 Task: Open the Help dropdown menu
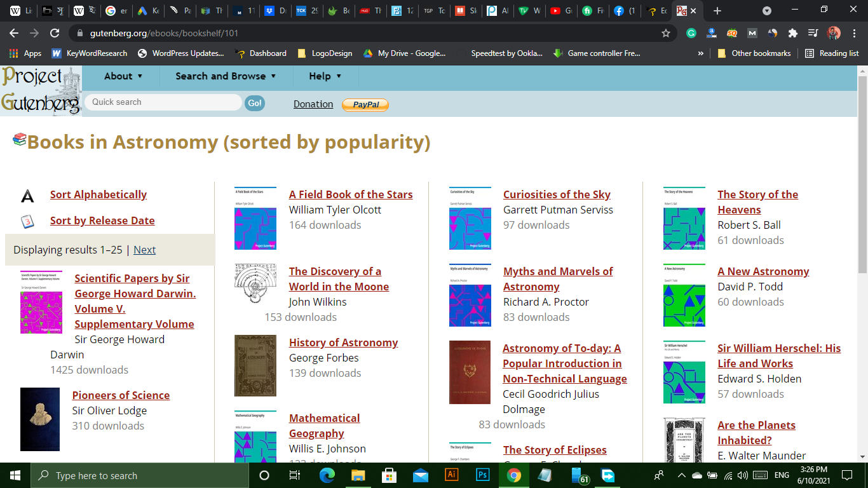325,76
